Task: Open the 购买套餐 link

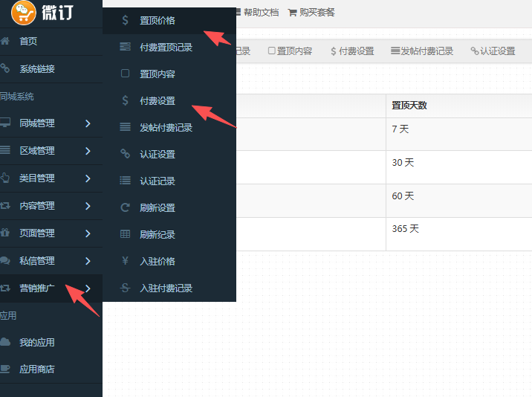Action: [x=311, y=13]
